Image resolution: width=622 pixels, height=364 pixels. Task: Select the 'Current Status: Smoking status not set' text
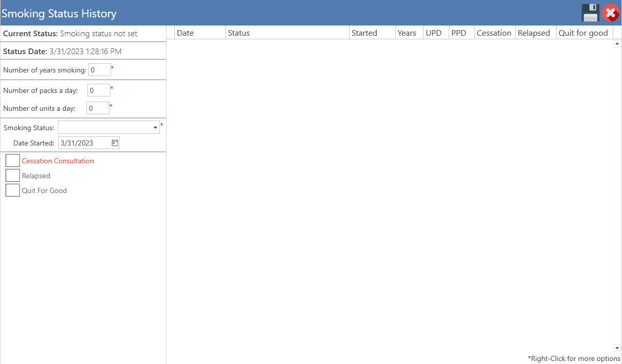[x=70, y=34]
